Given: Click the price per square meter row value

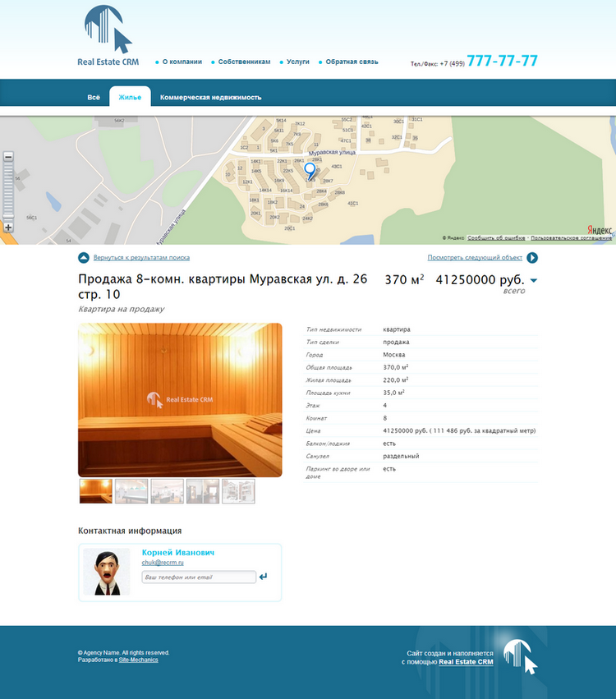Looking at the screenshot, I should tap(459, 430).
